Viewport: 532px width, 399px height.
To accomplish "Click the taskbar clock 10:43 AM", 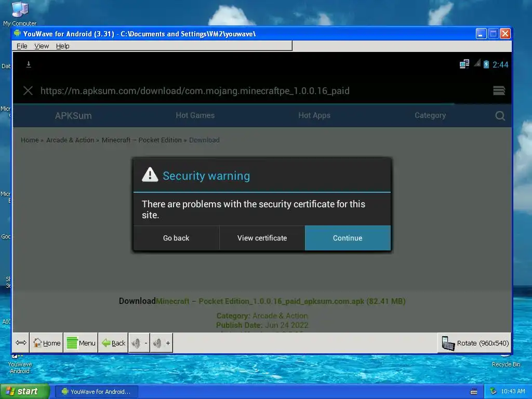I will click(x=513, y=391).
